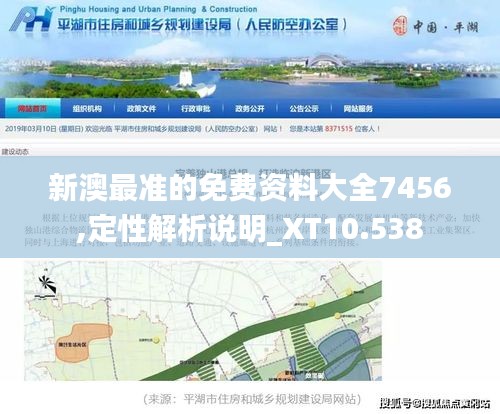The width and height of the screenshot is (500, 414).
Task: Click the site title 平湖市住房和城乡规划建设局
Action: [x=144, y=25]
